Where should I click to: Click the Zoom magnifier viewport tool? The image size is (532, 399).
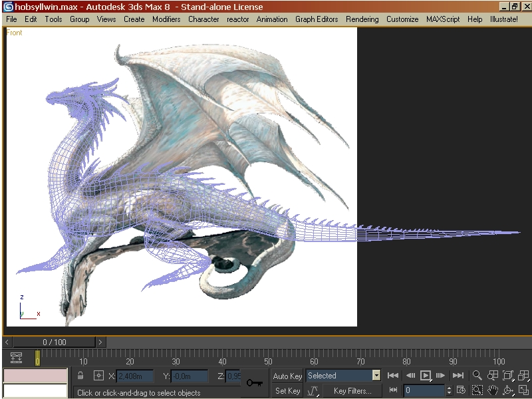pos(477,376)
